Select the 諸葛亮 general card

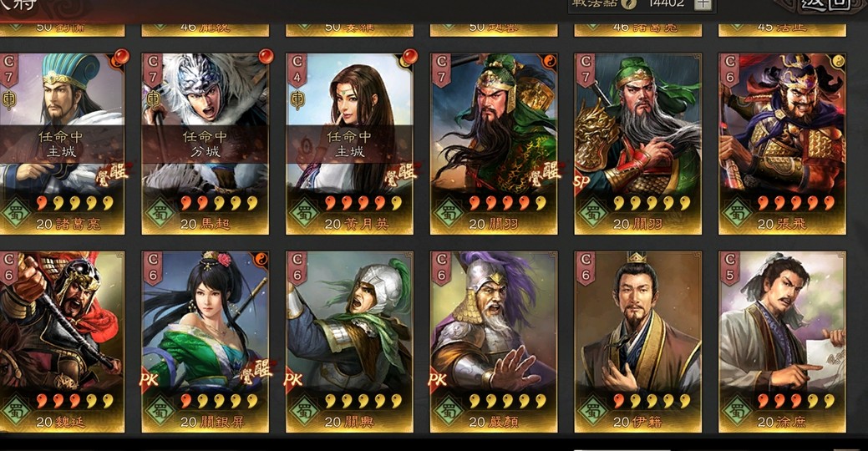62,144
